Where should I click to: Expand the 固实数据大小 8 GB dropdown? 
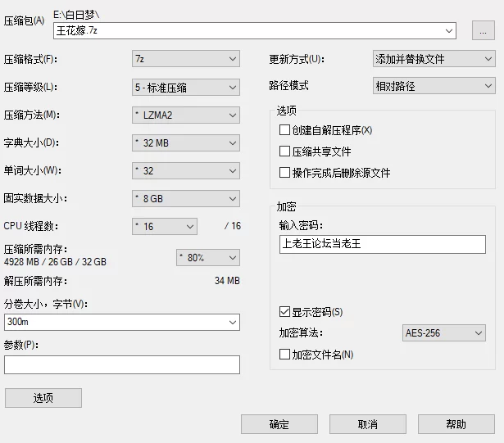point(186,198)
